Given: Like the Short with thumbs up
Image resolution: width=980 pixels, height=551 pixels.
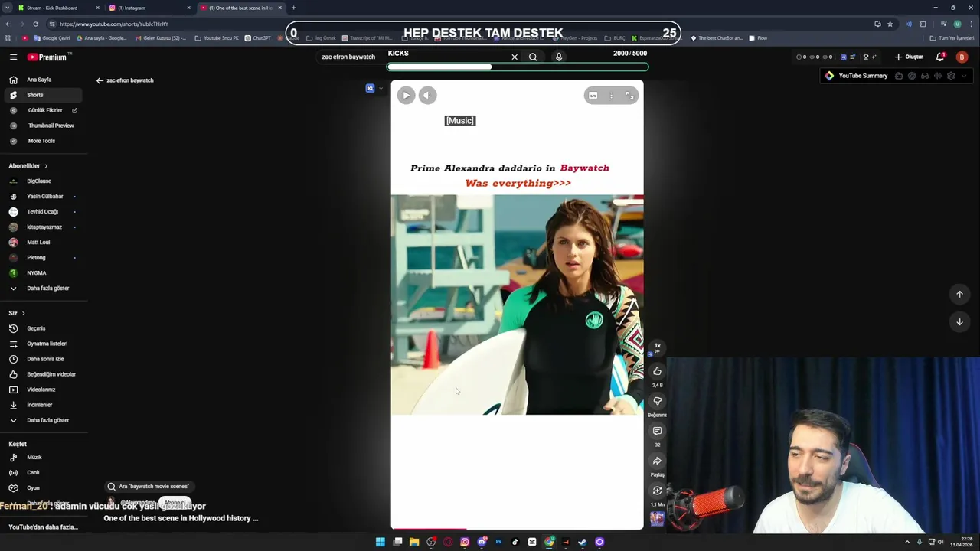Looking at the screenshot, I should coord(657,371).
